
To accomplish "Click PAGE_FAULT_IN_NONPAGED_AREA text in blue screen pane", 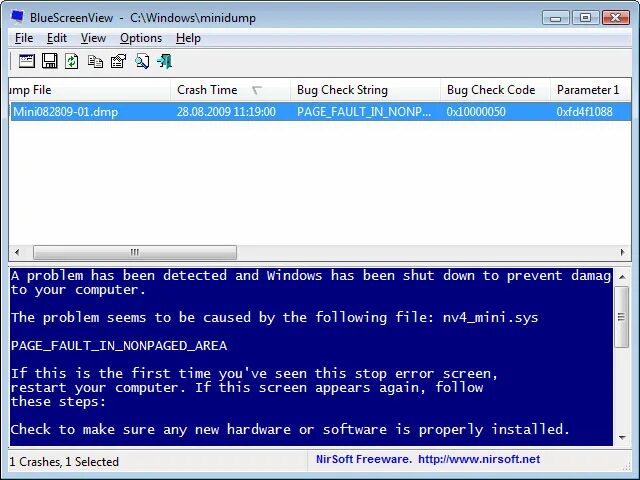I will coord(119,346).
